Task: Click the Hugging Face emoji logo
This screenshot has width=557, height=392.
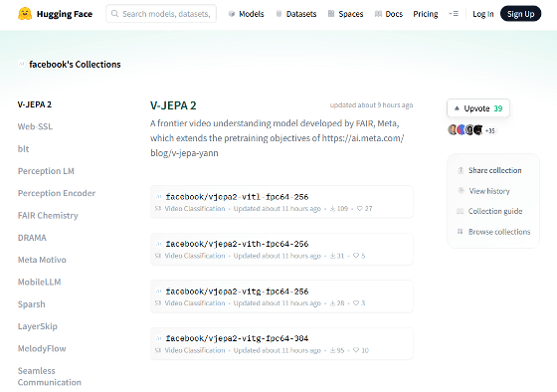Action: [x=25, y=14]
